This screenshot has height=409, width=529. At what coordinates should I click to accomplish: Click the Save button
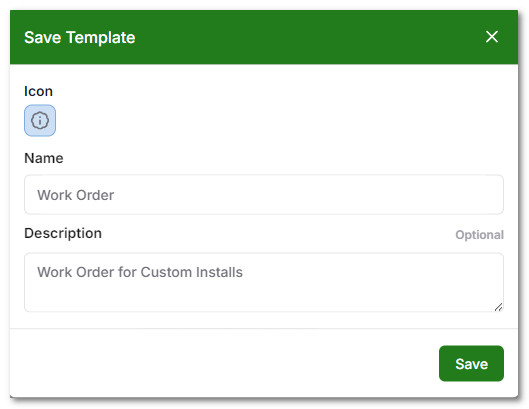(x=471, y=363)
